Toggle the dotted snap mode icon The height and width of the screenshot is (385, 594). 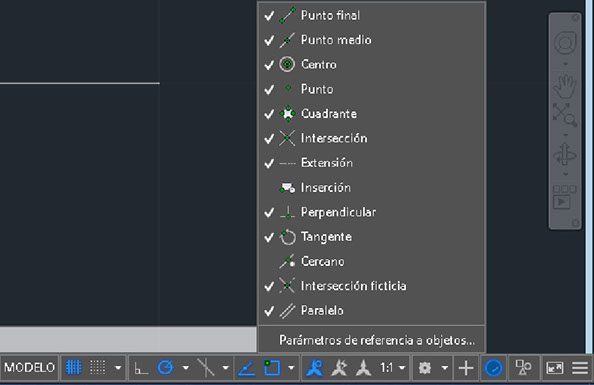tap(97, 368)
